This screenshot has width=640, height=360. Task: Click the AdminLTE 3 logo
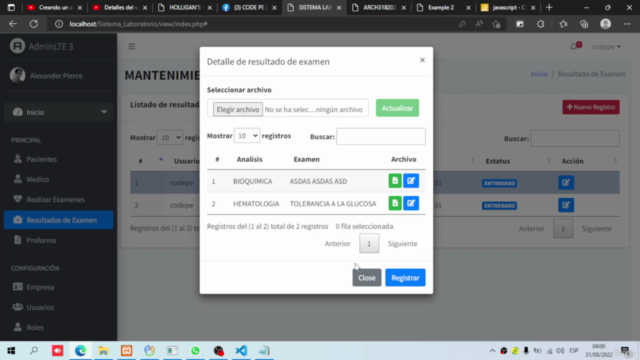pyautogui.click(x=18, y=46)
